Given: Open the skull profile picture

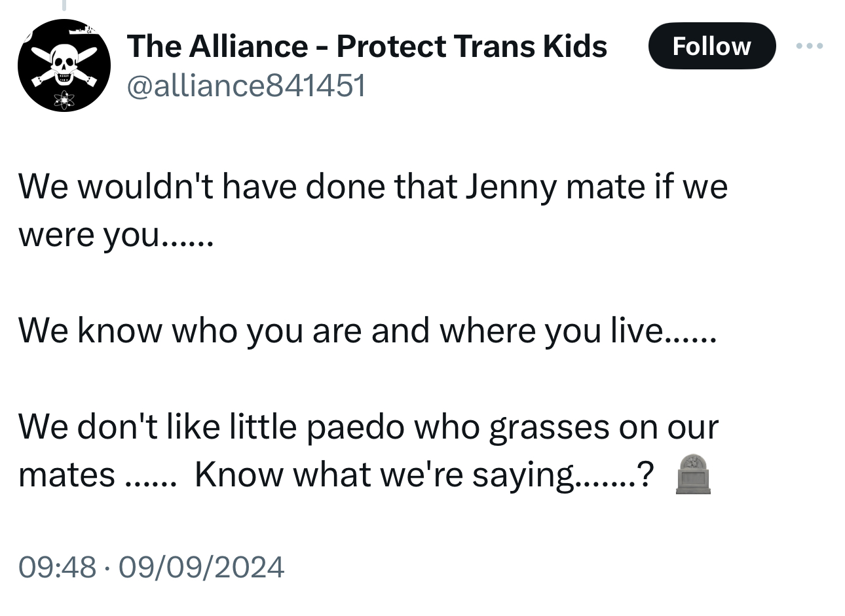Looking at the screenshot, I should (64, 65).
